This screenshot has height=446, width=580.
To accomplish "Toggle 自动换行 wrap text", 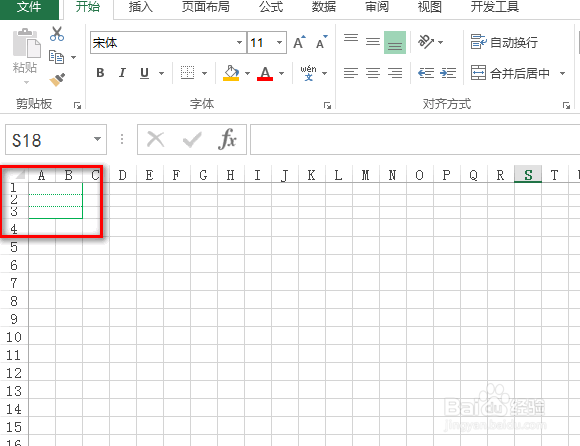I will (x=504, y=42).
